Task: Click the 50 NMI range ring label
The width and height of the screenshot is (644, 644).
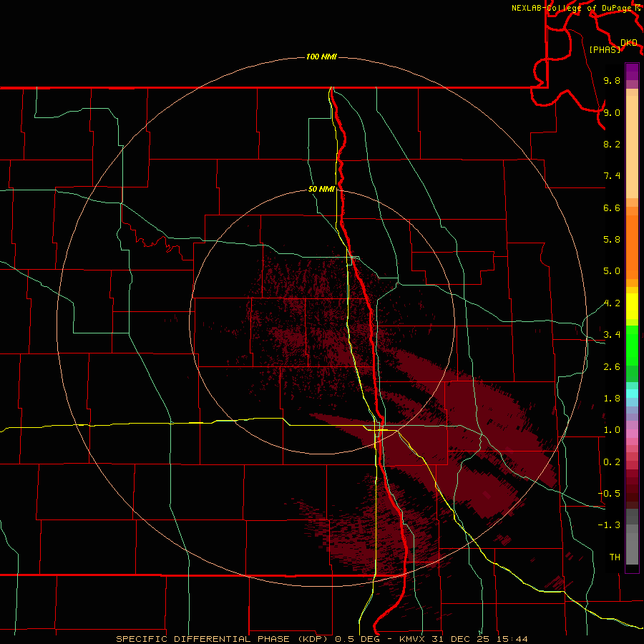Action: [x=321, y=189]
